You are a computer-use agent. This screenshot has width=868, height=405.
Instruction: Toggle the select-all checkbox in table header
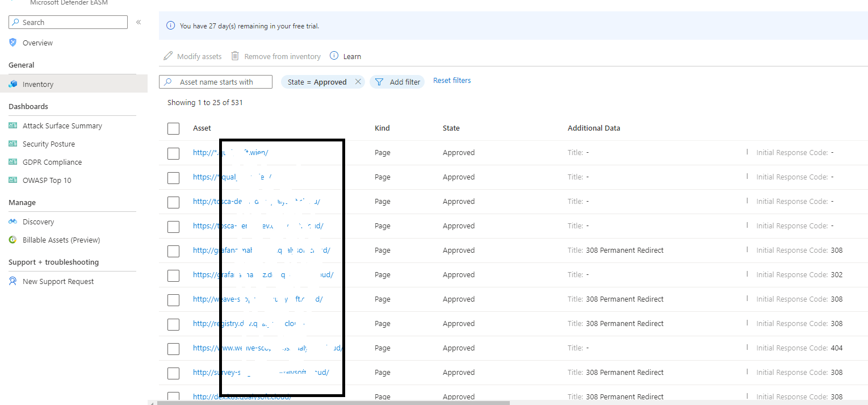tap(173, 128)
